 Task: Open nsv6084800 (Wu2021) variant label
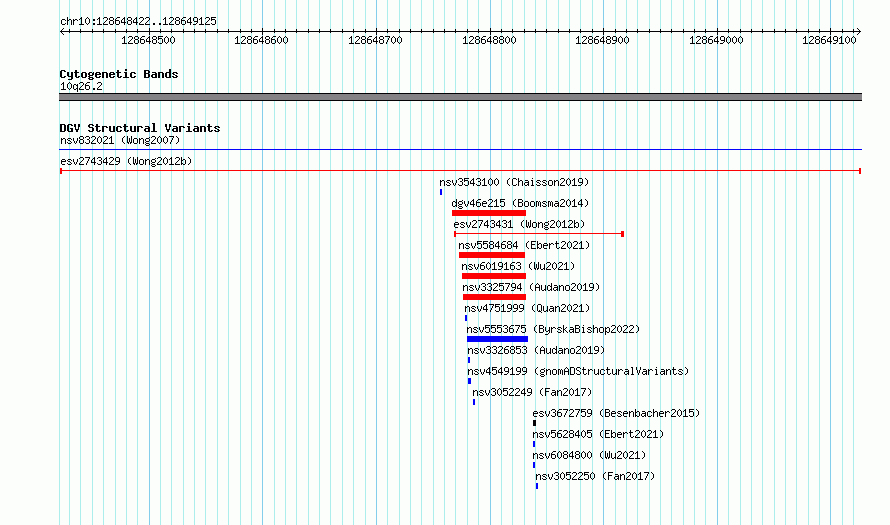tap(589, 455)
